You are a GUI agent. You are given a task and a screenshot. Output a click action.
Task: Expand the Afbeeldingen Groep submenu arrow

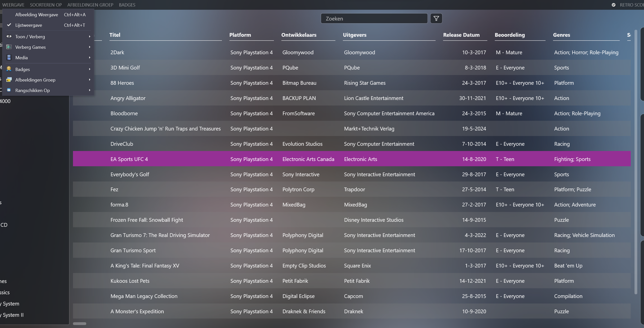89,79
